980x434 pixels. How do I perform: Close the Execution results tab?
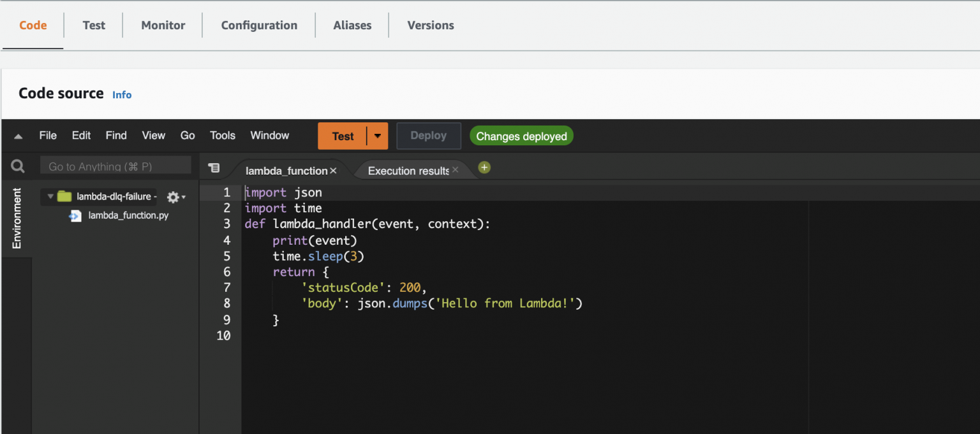[455, 170]
